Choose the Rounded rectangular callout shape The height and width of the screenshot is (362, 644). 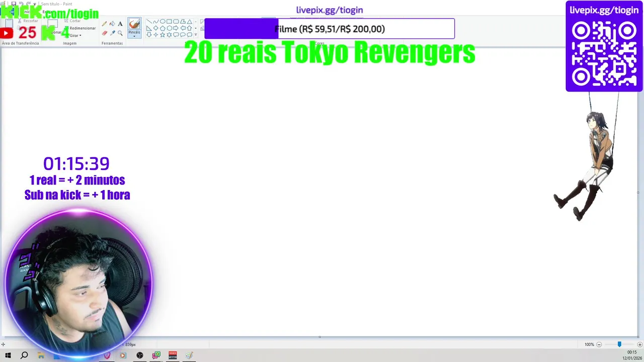[x=176, y=35]
